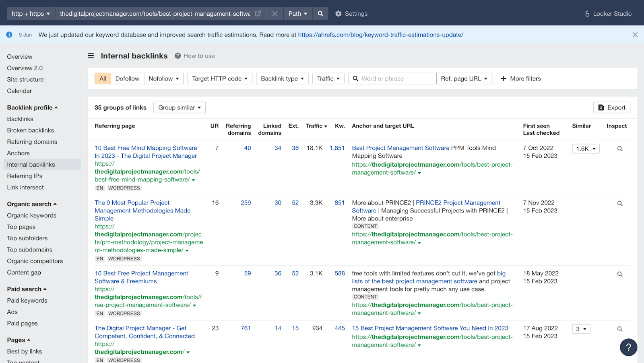Open the ahrefs keyword traffic estimations blog link

coord(381,35)
